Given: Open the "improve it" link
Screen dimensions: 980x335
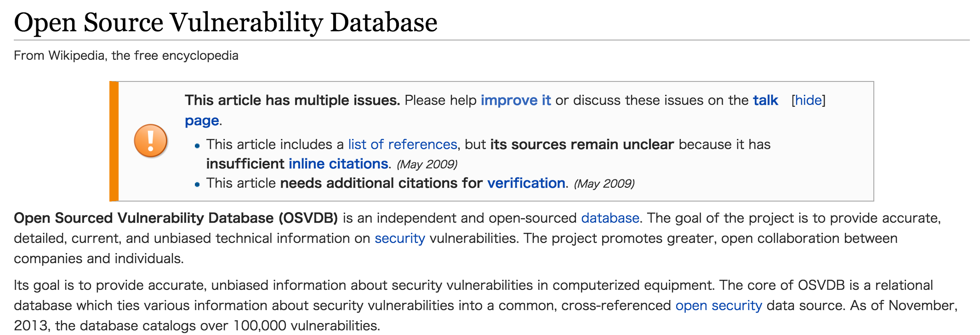Looking at the screenshot, I should pos(516,100).
